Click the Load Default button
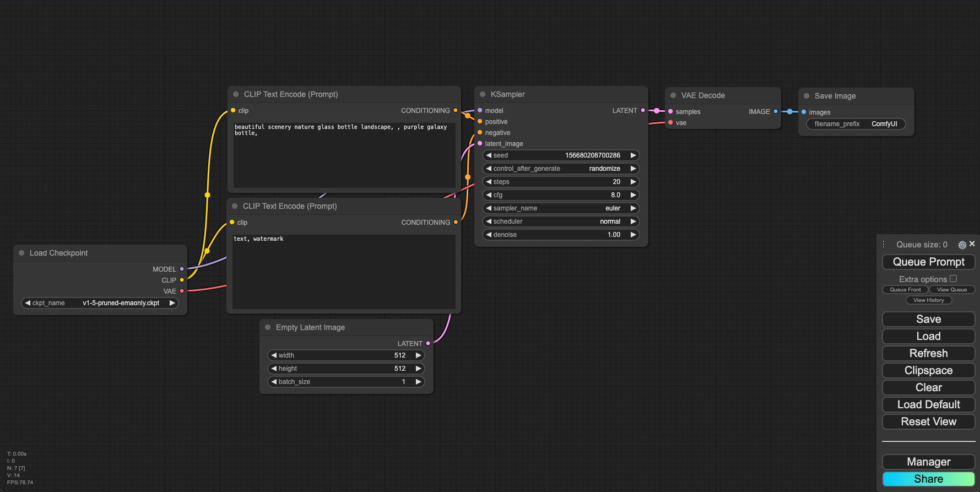 pyautogui.click(x=928, y=404)
